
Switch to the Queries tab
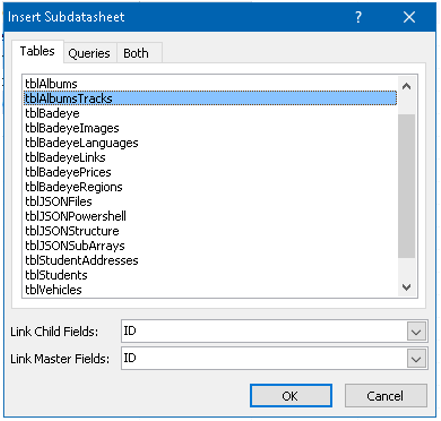click(89, 53)
